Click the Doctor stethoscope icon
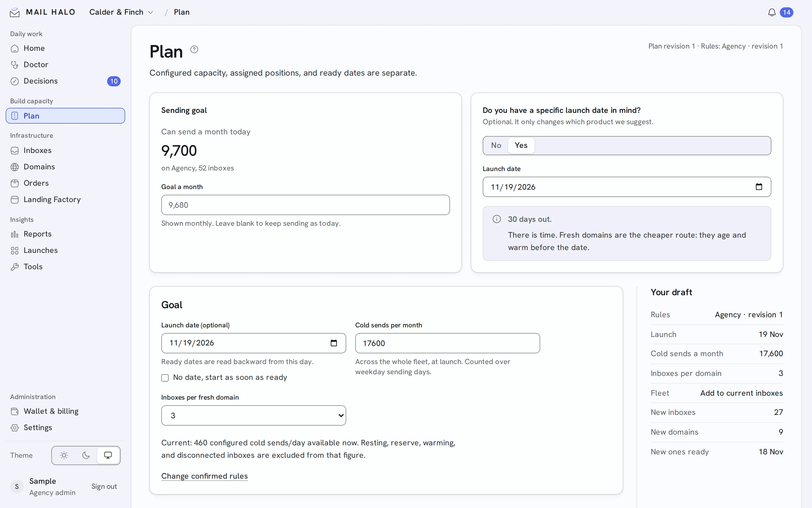This screenshot has height=508, width=812. click(x=14, y=65)
